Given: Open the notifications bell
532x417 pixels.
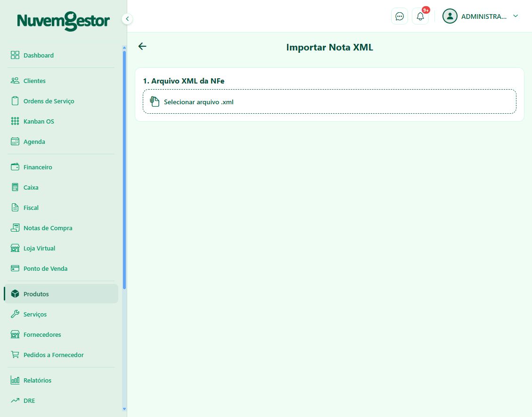Looking at the screenshot, I should tap(420, 17).
